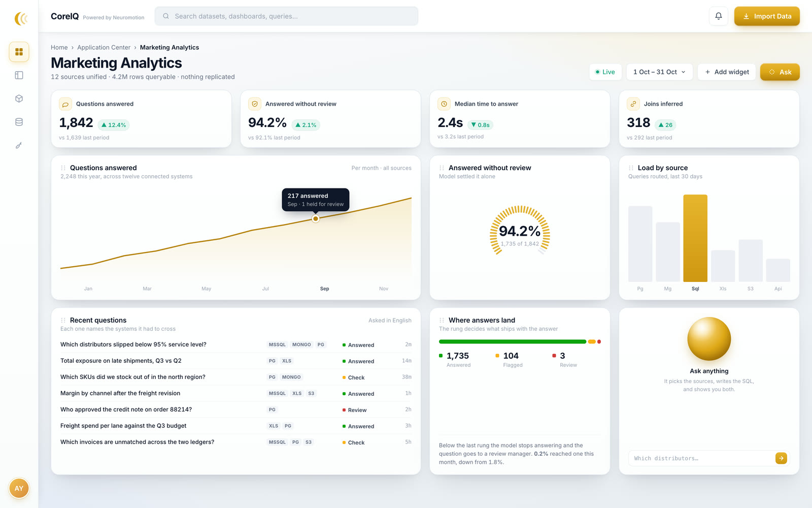Select the Pg bar in Load by source

(x=640, y=244)
